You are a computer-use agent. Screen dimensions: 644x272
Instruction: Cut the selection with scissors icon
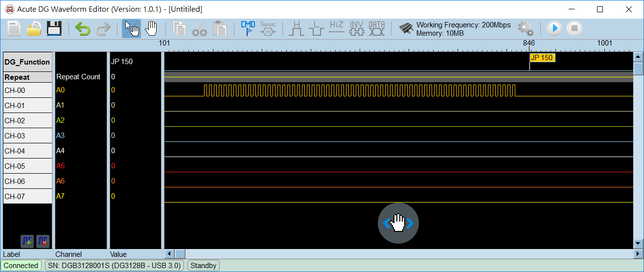[200, 29]
